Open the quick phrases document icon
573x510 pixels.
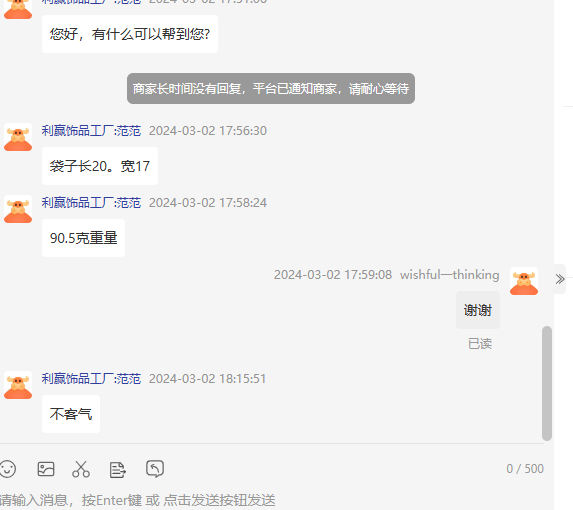(118, 470)
